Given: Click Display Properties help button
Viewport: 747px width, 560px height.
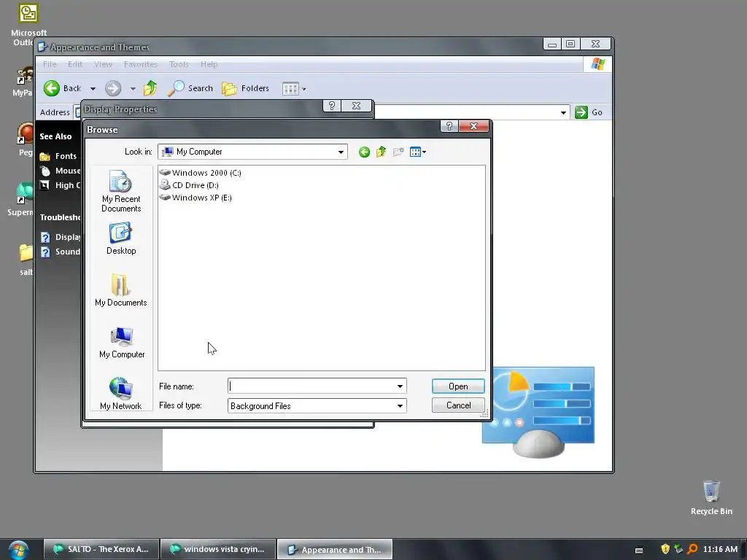Looking at the screenshot, I should pos(332,106).
